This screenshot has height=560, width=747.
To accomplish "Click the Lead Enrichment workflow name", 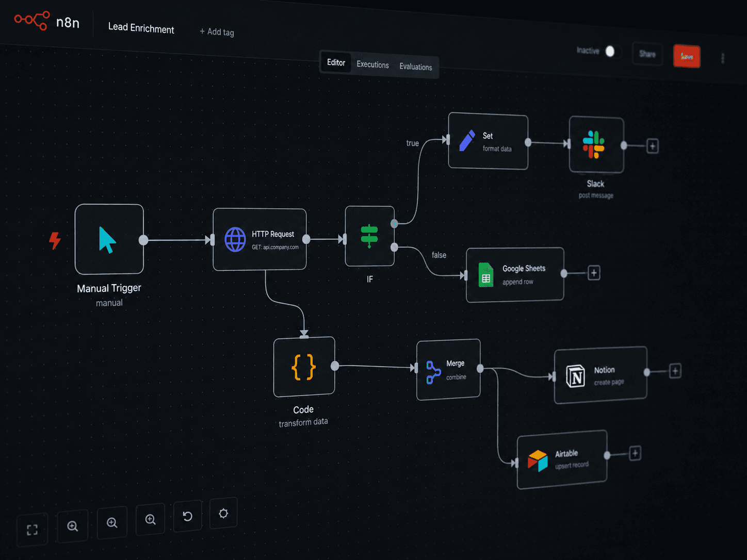I will click(141, 28).
